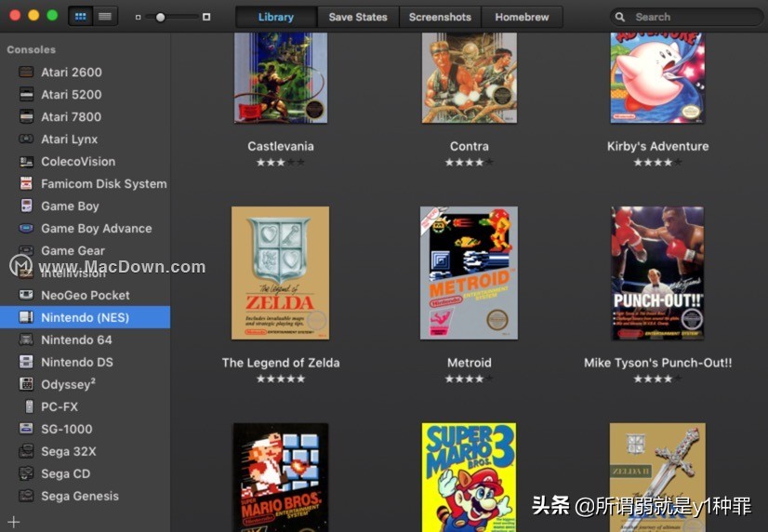The width and height of the screenshot is (768, 532).
Task: Select Atari 2600 console icon
Action: point(26,72)
